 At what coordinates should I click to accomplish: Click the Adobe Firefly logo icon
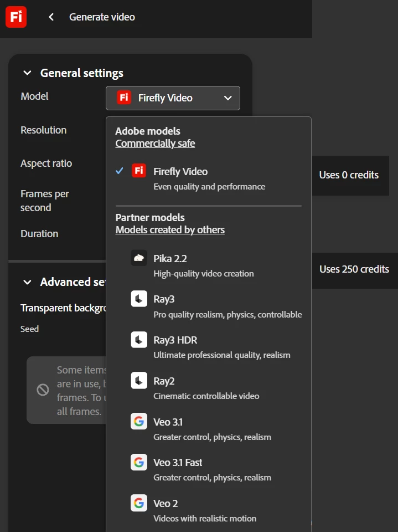point(16,17)
